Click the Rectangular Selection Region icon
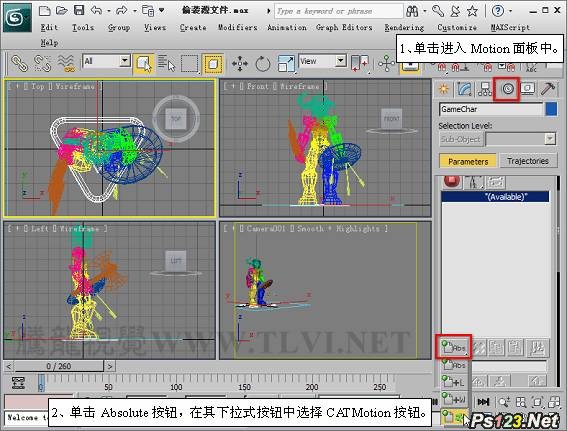This screenshot has height=431, width=567. click(x=190, y=64)
